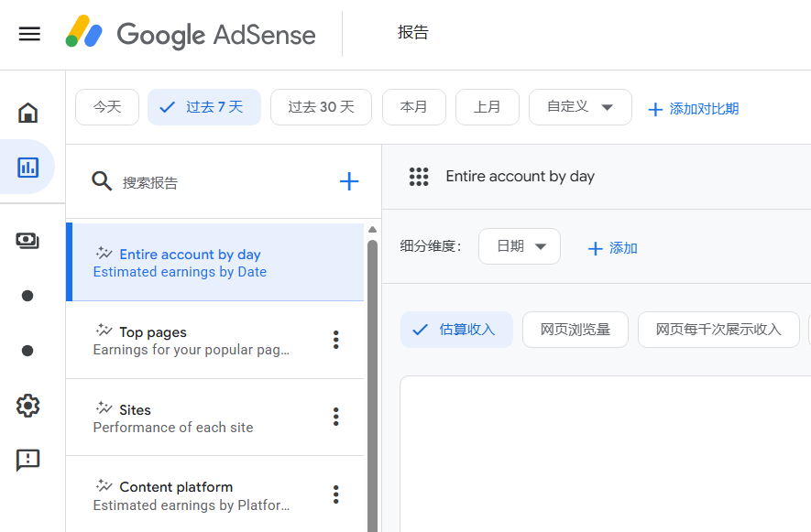Select the 过去 30 天 date tab
Image resolution: width=811 pixels, height=532 pixels.
pos(321,107)
